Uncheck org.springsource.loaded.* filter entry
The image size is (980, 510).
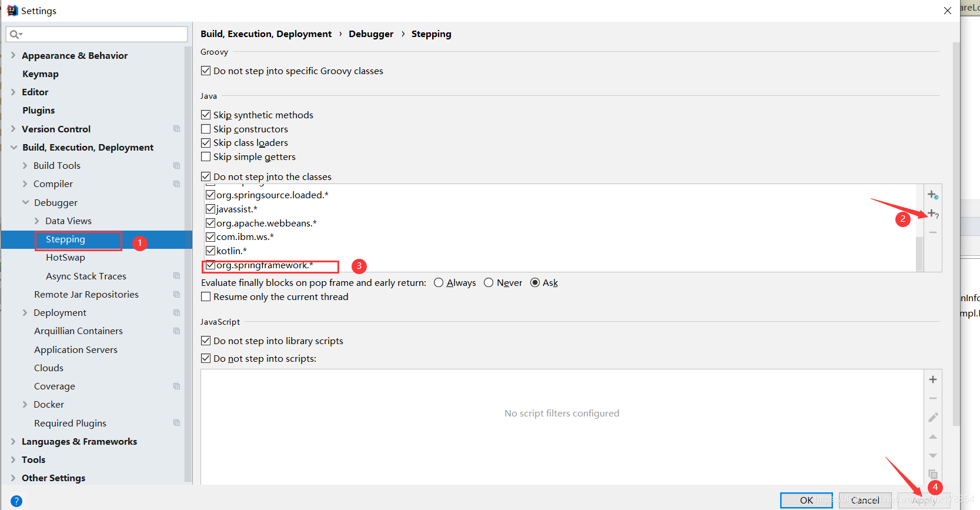[x=210, y=195]
